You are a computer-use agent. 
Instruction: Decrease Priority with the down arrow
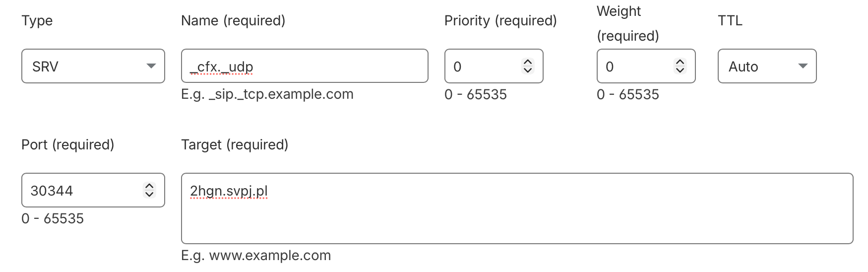pyautogui.click(x=528, y=70)
